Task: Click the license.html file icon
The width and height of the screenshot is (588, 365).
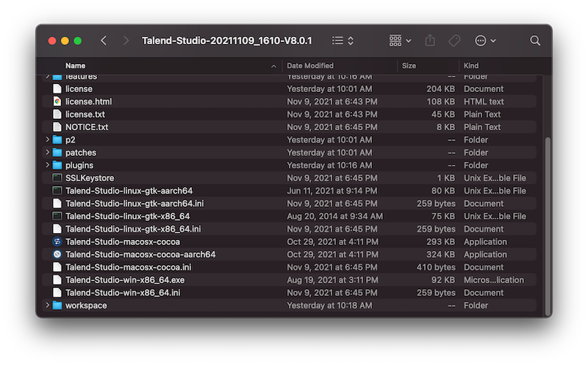Action: click(57, 102)
